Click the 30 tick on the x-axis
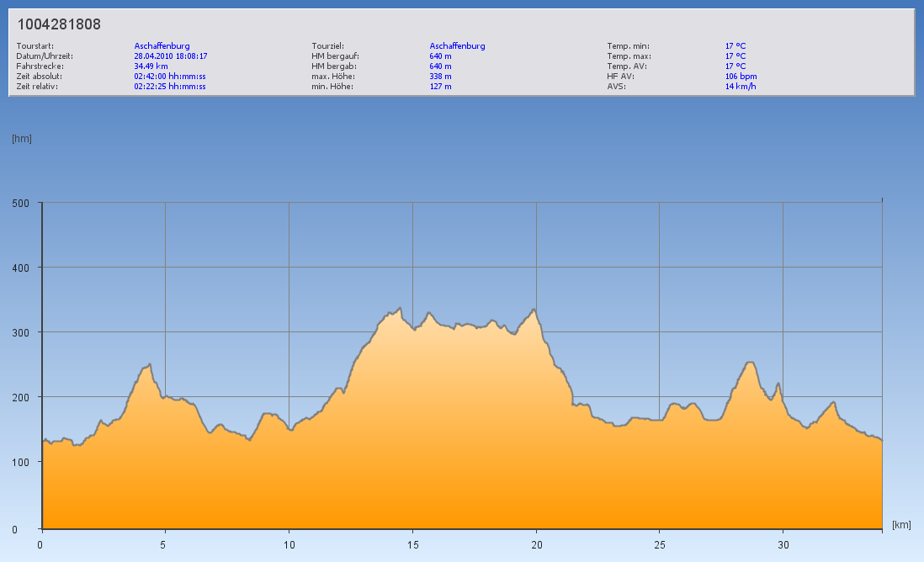Viewport: 924px width, 562px height. pos(783,543)
